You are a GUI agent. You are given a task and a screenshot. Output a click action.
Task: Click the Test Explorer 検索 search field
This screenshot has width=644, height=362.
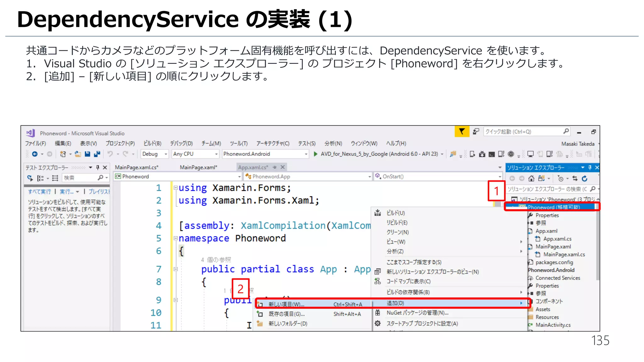tap(85, 178)
